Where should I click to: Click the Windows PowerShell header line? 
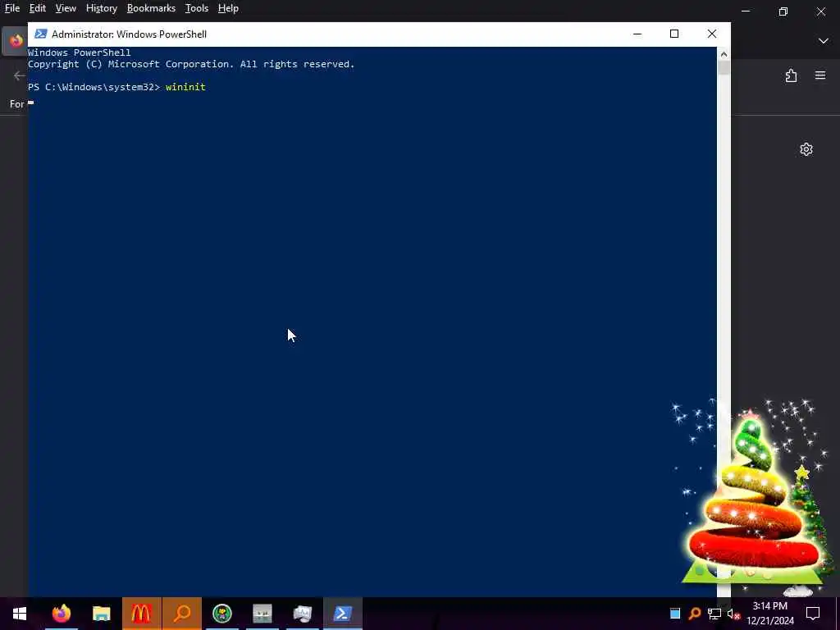pos(80,52)
